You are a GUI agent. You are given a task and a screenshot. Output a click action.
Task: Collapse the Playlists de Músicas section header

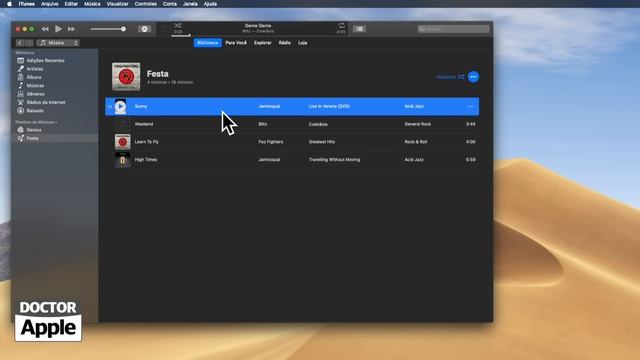point(36,122)
